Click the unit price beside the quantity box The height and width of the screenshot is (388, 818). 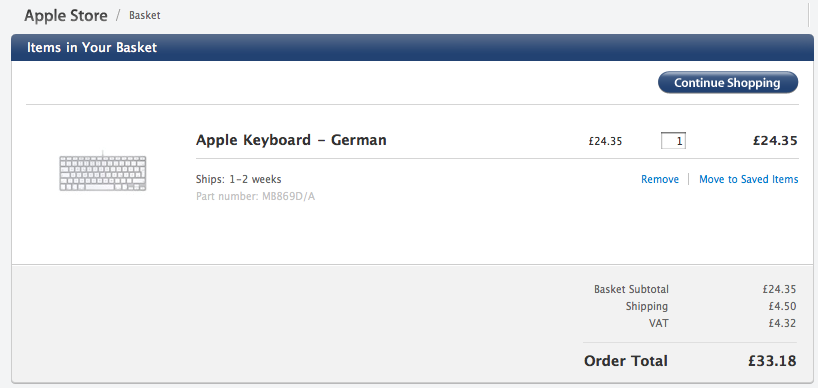click(x=605, y=141)
